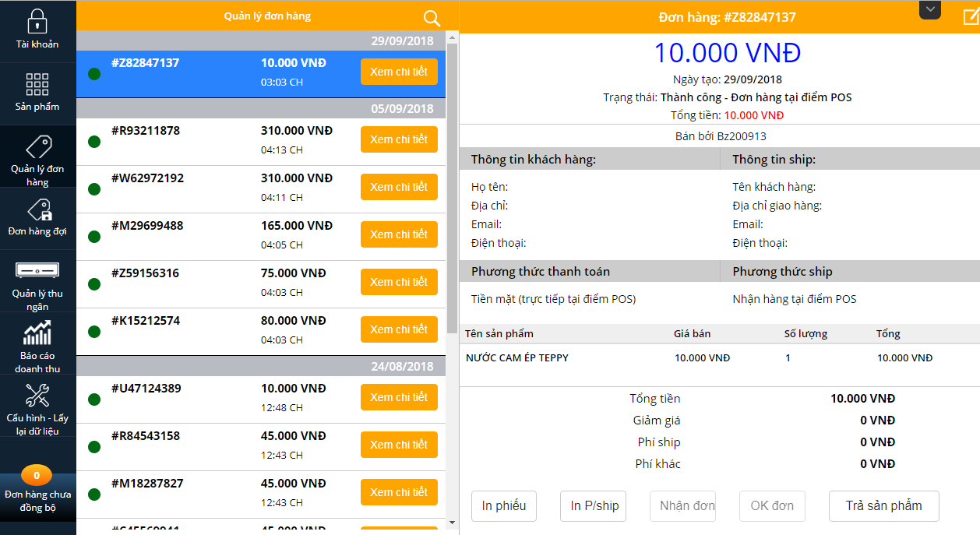Viewport: 980px width, 535px height.
Task: Click green status dot of order #U47124389
Action: point(94,399)
